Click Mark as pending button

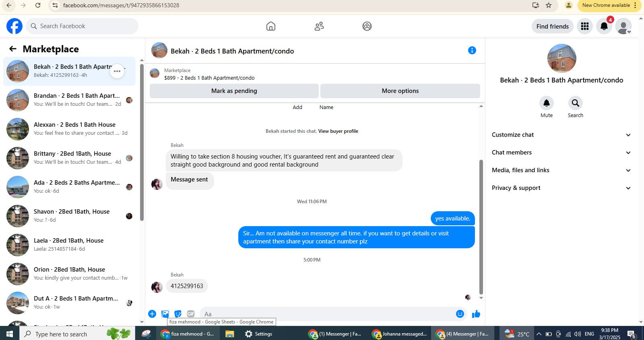(x=234, y=91)
